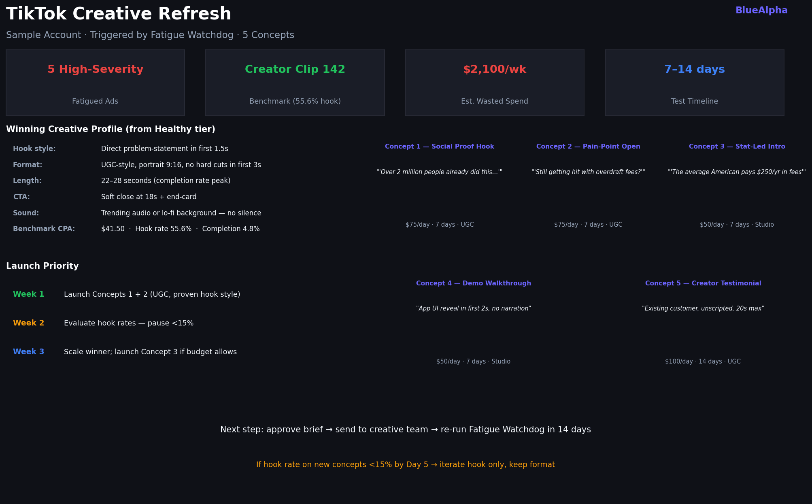The height and width of the screenshot is (504, 812).
Task: Select the "5 High-Severity" metric value
Action: click(x=96, y=70)
